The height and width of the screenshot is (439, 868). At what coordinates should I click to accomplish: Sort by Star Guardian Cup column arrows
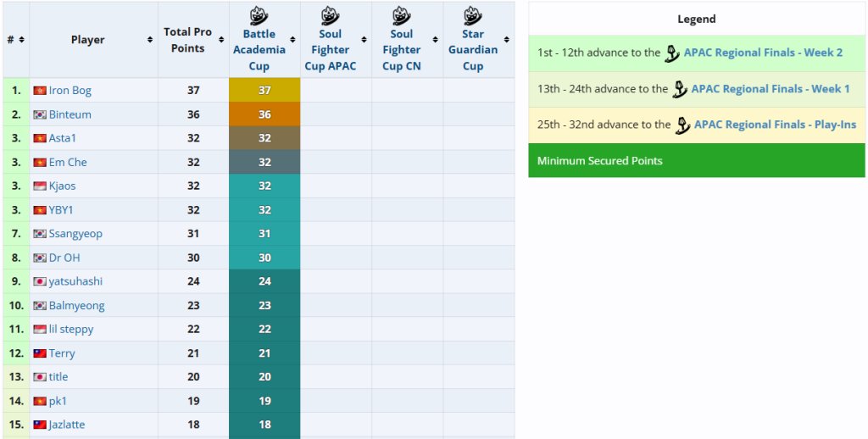click(507, 40)
